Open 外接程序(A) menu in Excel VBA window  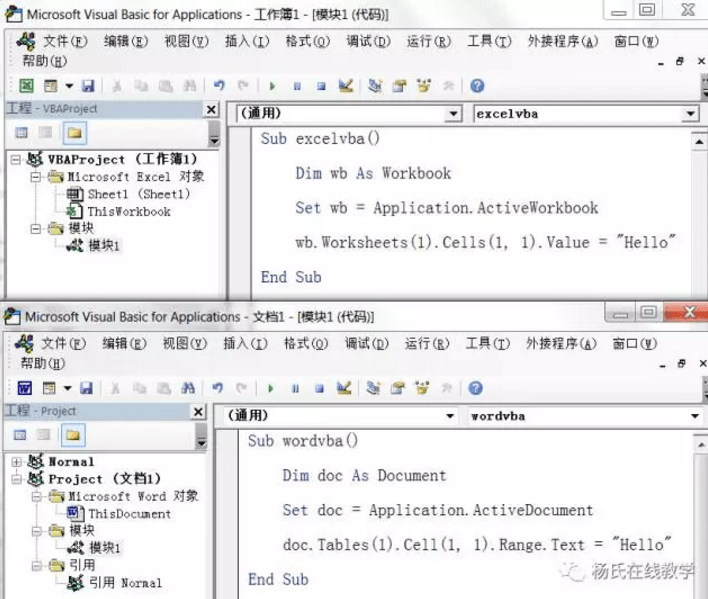pos(563,42)
